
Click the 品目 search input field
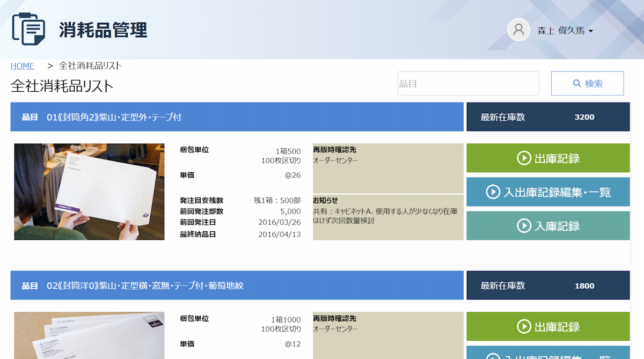click(468, 83)
